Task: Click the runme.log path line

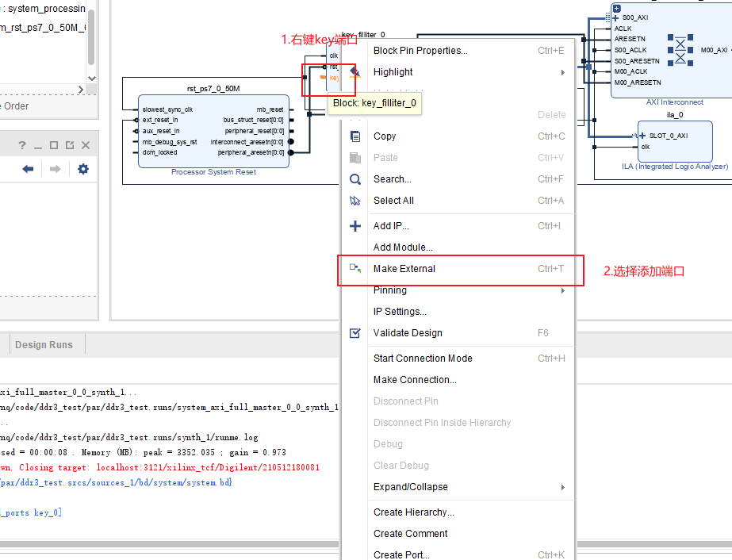Action: coord(128,438)
